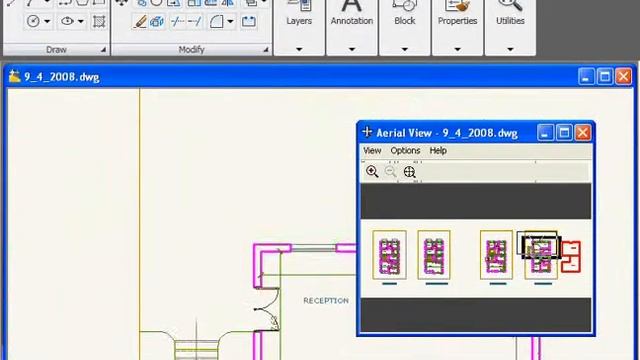Image resolution: width=640 pixels, height=360 pixels.
Task: Click the last icon in Modify panel's second row
Action: point(249,21)
